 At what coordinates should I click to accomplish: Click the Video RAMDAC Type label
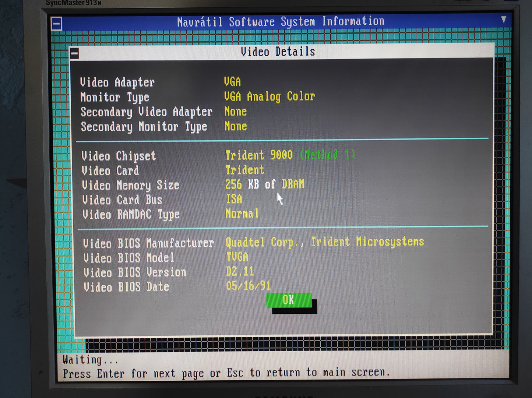click(x=131, y=215)
